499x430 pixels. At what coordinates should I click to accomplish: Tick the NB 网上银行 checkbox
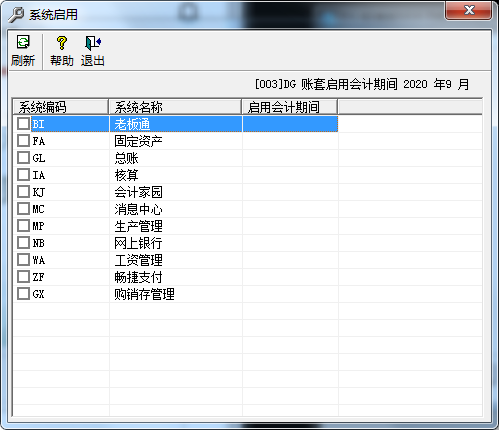click(23, 243)
